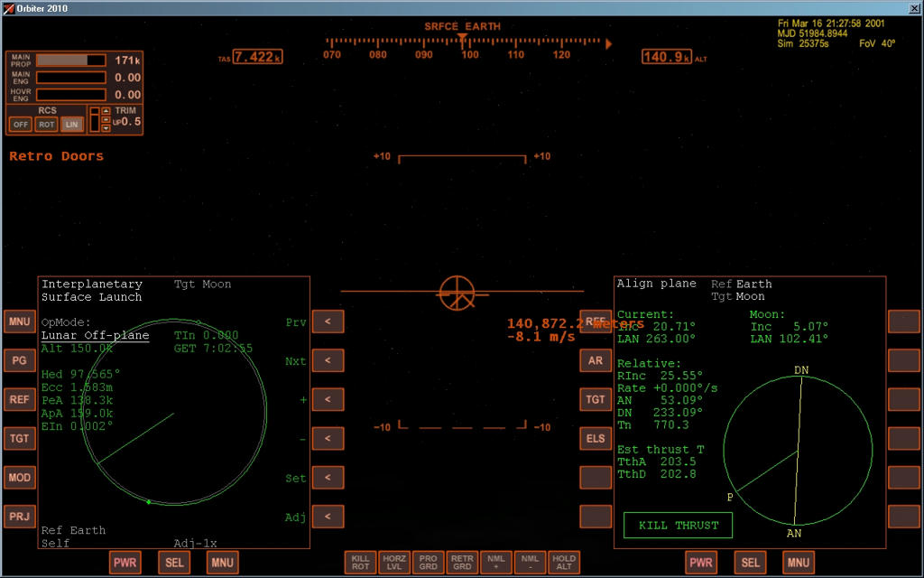Toggle power on the left MFD (PWR)
The height and width of the screenshot is (578, 924).
tap(125, 562)
